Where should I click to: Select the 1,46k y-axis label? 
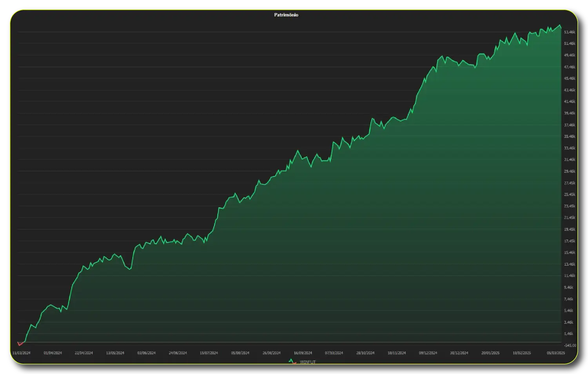570,334
